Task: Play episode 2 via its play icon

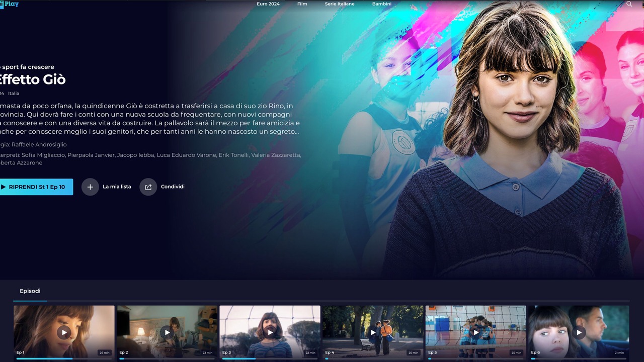Action: point(167,332)
